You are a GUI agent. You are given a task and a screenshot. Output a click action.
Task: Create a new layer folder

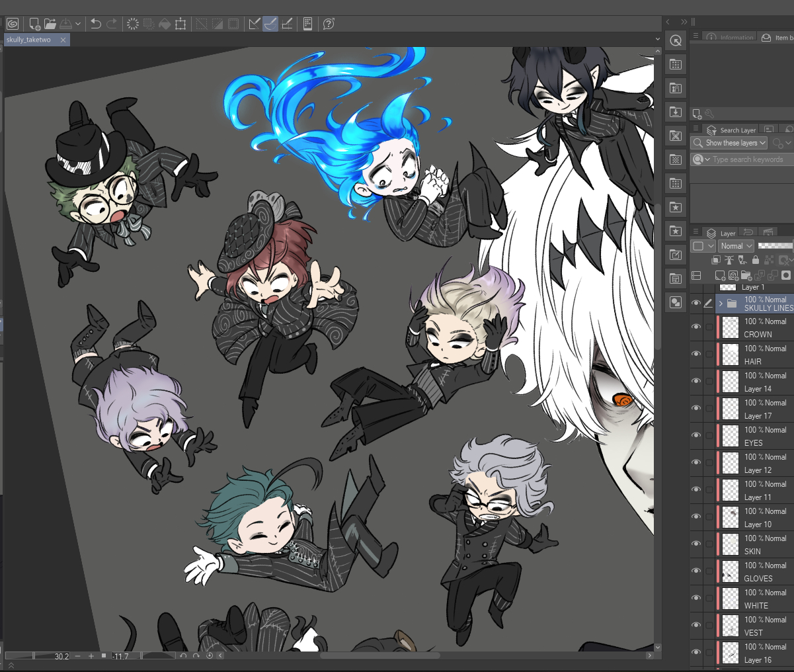point(746,275)
